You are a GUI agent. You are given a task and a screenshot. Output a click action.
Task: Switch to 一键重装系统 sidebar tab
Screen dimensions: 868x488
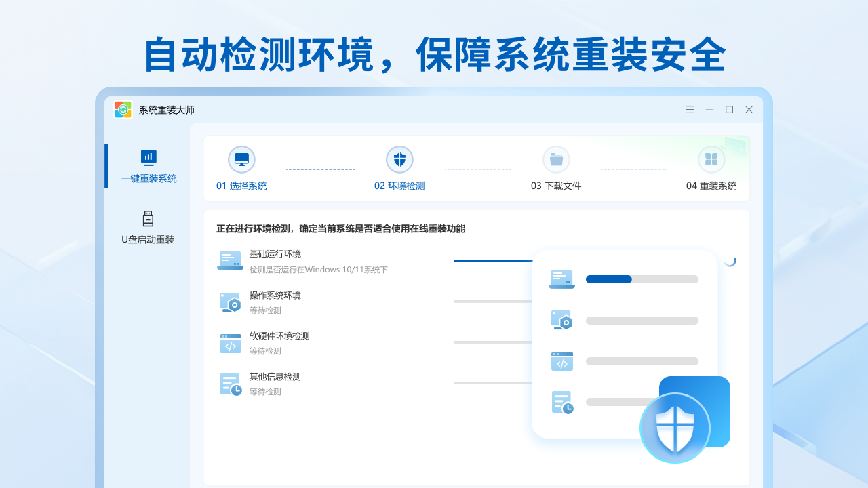pos(148,166)
